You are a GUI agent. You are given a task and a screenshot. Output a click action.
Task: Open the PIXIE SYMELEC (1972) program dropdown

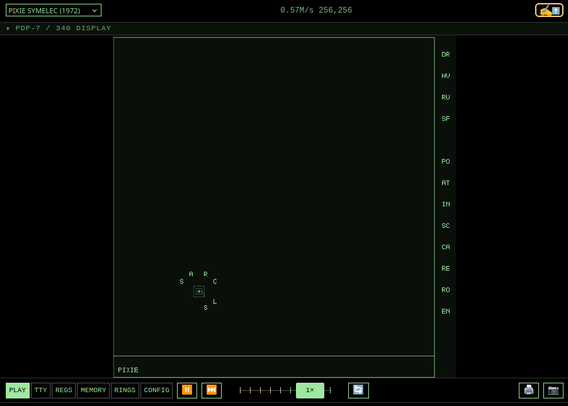53,10
